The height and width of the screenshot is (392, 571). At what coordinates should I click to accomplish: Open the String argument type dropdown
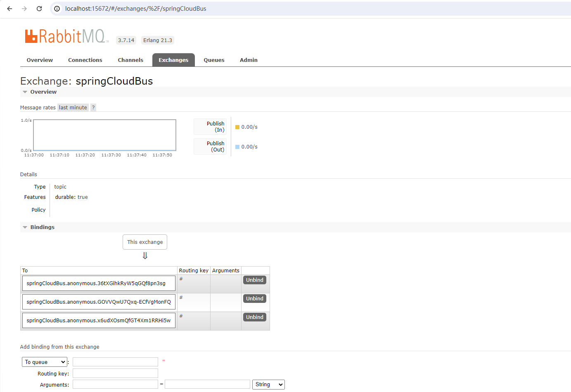pyautogui.click(x=269, y=385)
